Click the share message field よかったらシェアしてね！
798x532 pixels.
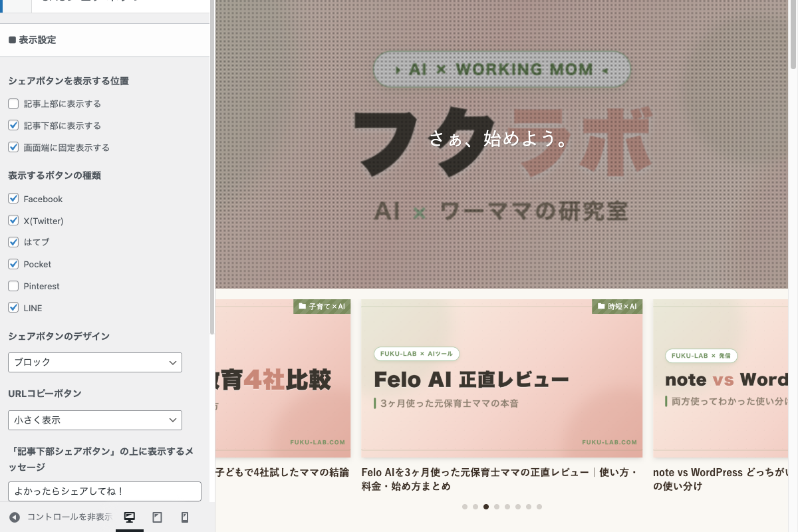tap(104, 491)
